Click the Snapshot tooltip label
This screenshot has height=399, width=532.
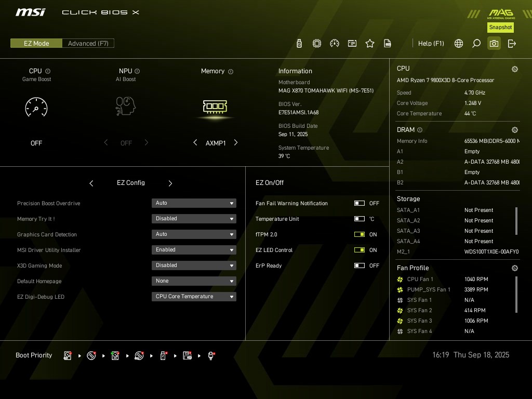(500, 28)
